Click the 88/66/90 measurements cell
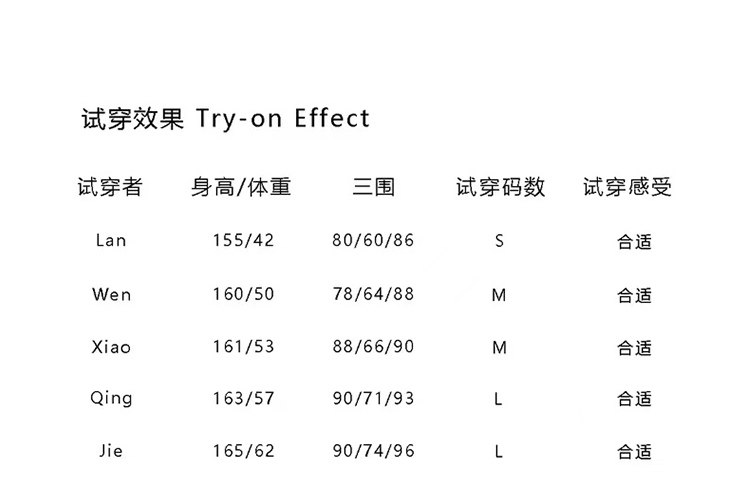 (373, 347)
